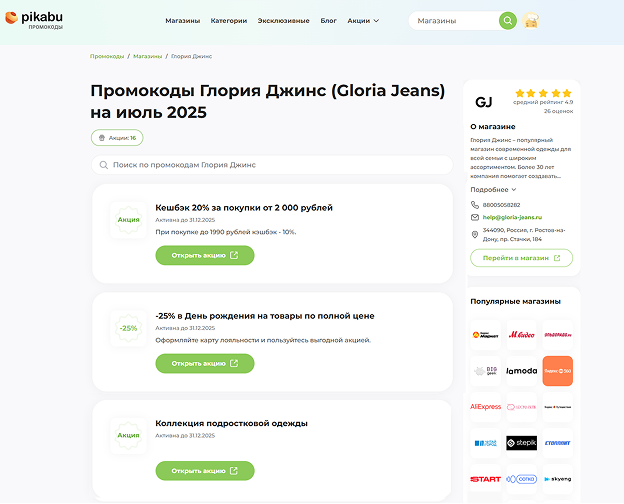Open the birthday -25% offer button
Image resolution: width=624 pixels, height=504 pixels.
tap(205, 363)
